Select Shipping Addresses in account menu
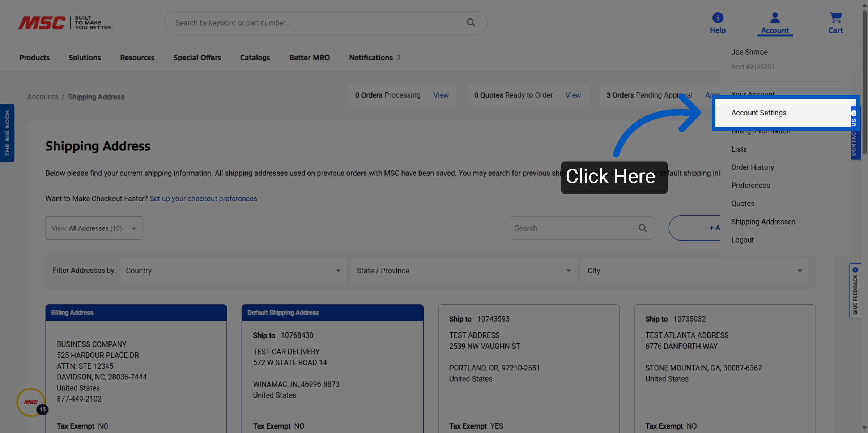 [x=763, y=222]
